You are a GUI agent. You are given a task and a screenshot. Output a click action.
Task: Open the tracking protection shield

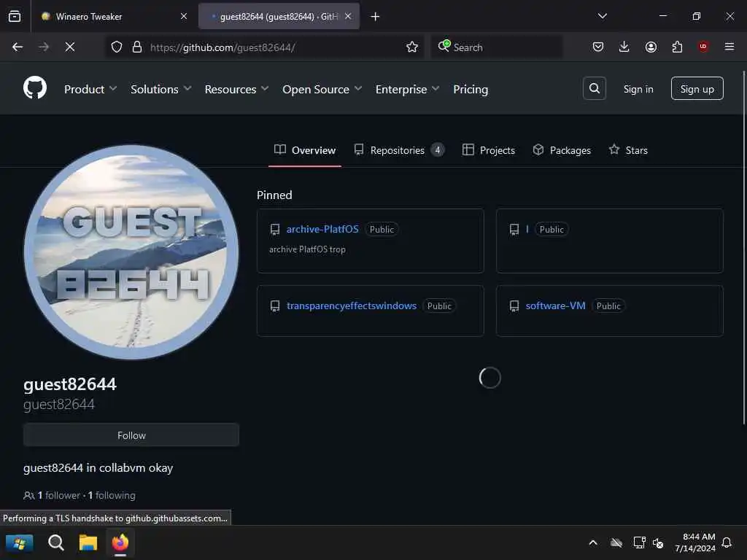(117, 47)
